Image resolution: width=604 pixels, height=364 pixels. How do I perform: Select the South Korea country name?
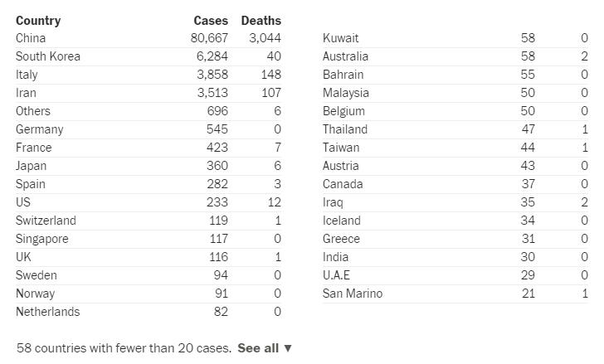(48, 56)
